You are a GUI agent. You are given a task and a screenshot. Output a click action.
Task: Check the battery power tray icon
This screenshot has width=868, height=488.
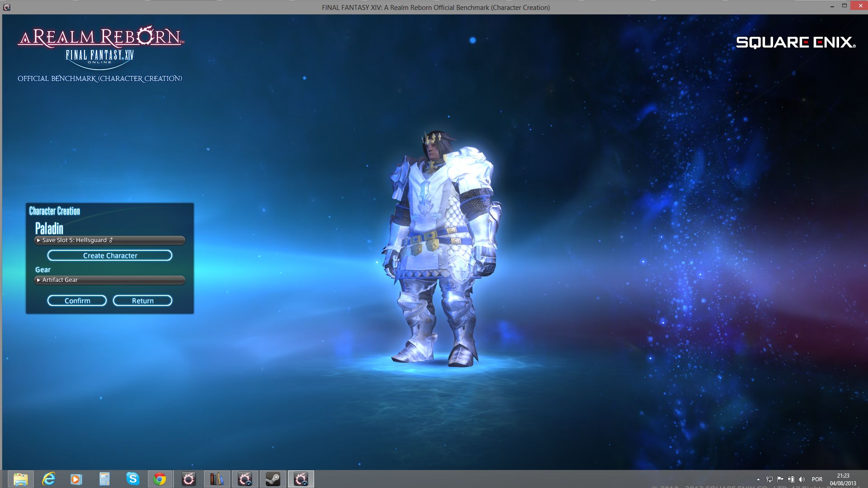click(791, 479)
